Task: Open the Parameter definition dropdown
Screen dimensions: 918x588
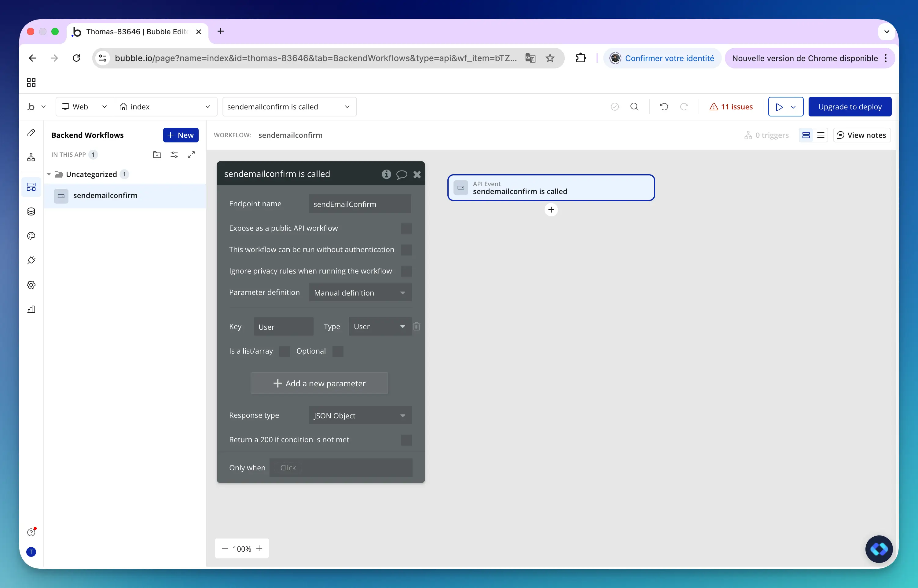Action: (x=360, y=292)
